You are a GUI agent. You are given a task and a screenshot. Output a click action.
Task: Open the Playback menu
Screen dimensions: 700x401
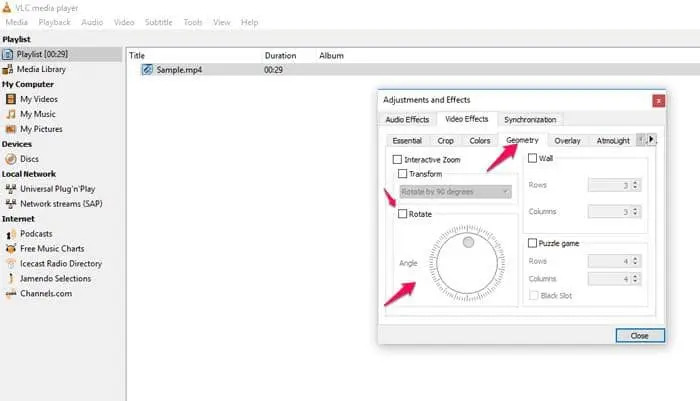(x=54, y=22)
